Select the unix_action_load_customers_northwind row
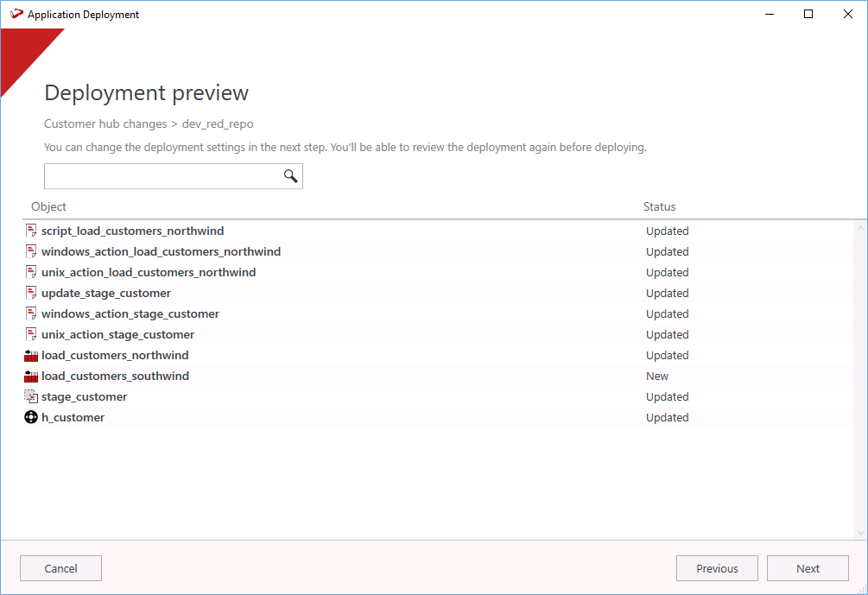Screen dimensions: 868x595 tap(149, 273)
